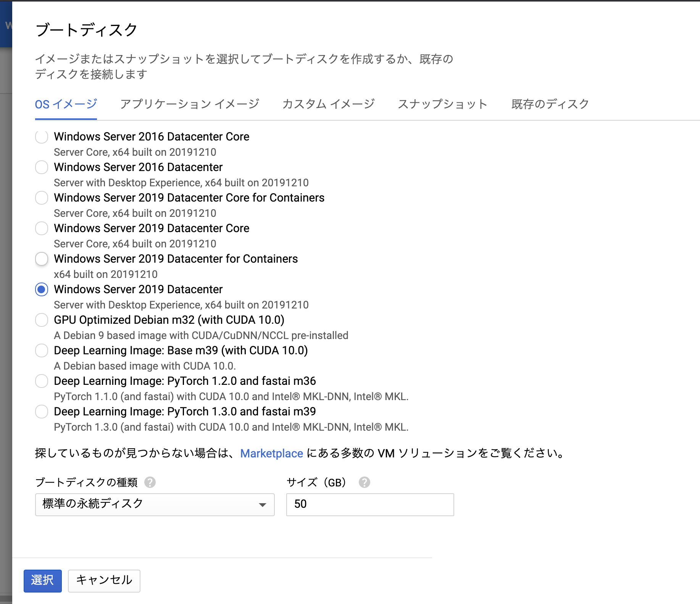This screenshot has height=604, width=700.
Task: Open the Marketplace link
Action: point(271,454)
